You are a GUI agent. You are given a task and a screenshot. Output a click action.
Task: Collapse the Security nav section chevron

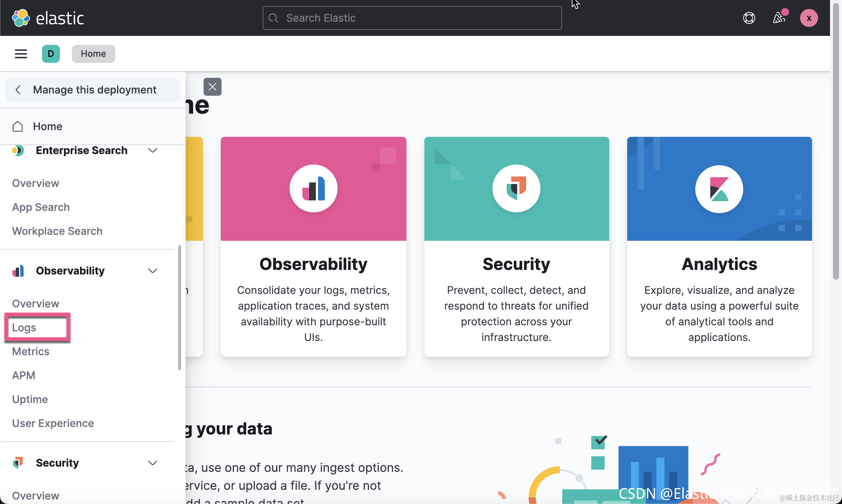coord(152,463)
